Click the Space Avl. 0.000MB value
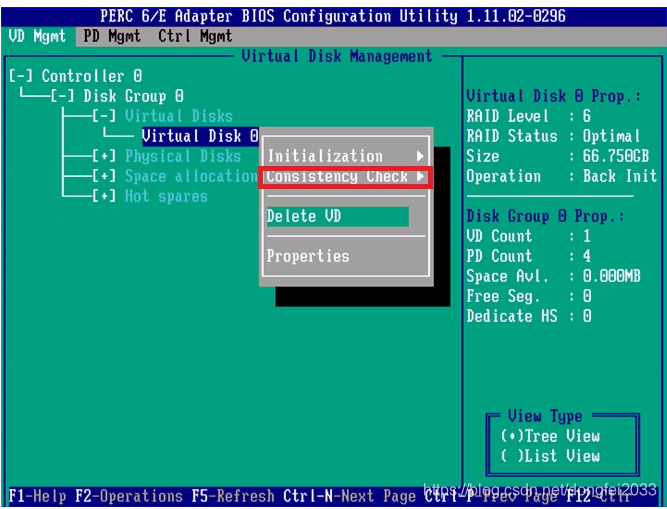The height and width of the screenshot is (509, 667). click(x=611, y=276)
